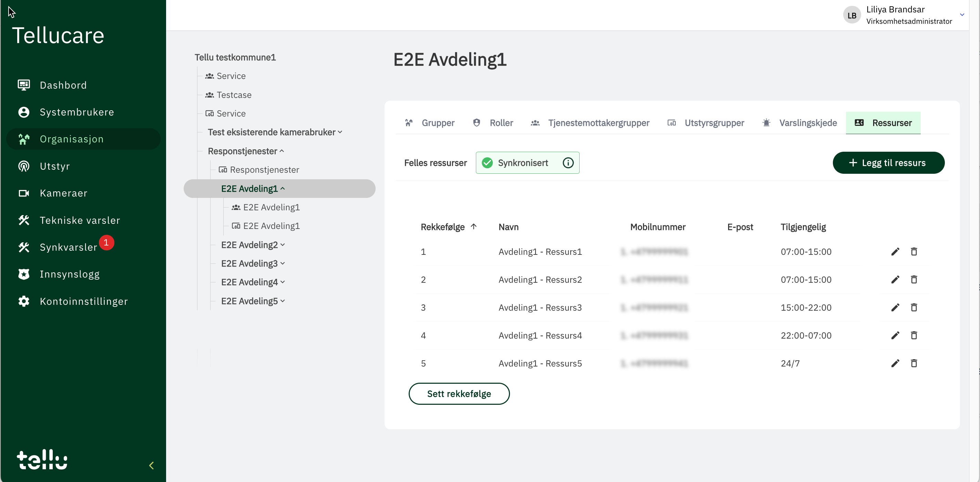This screenshot has height=482, width=980.
Task: Open the Tekniske varsler tools icon
Action: coord(23,220)
